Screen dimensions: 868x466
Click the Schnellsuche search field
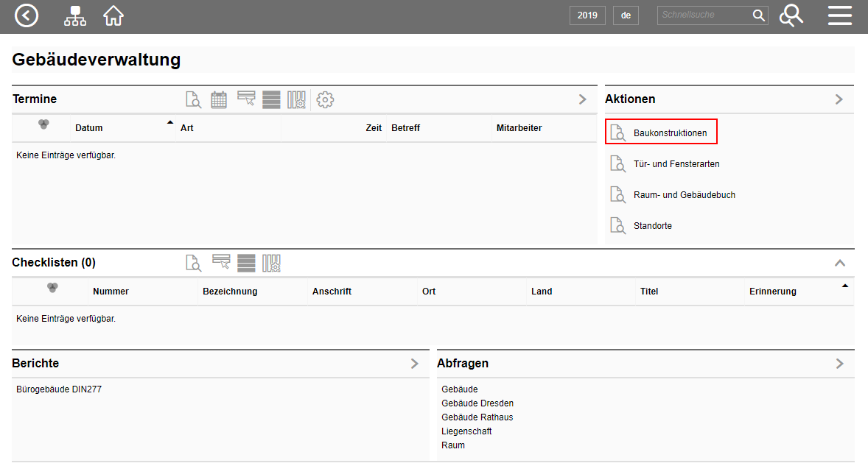(x=704, y=15)
